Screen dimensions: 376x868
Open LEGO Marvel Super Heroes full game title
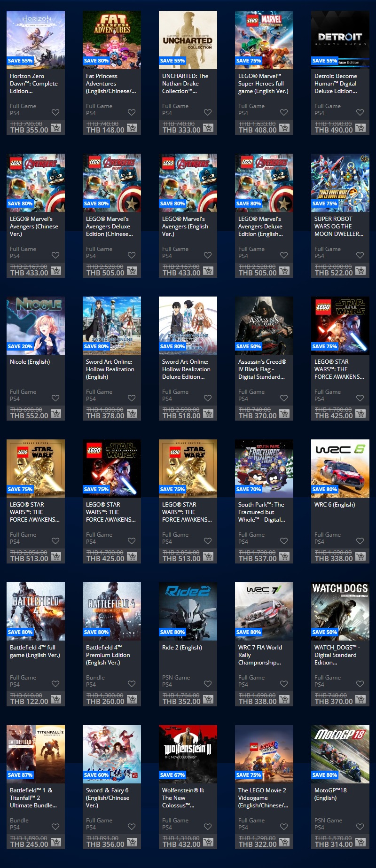coord(263,84)
